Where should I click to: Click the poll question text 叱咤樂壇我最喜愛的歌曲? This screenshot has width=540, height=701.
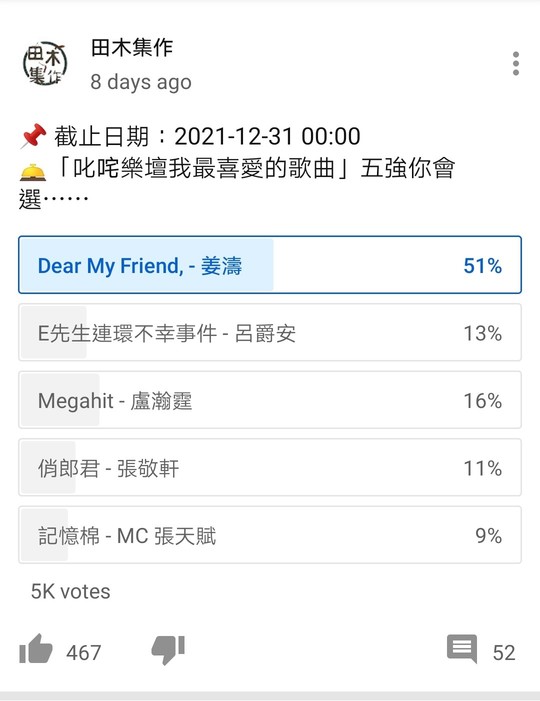pos(204,169)
